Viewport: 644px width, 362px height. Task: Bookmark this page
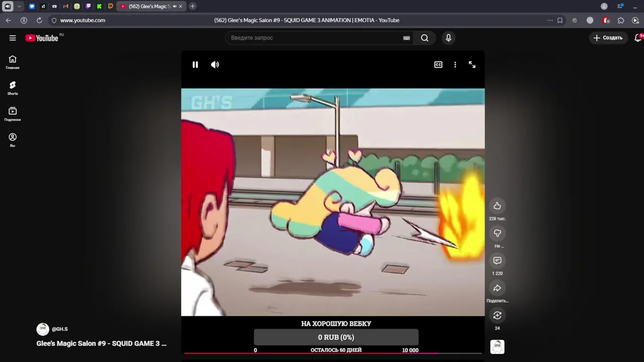coord(559,20)
